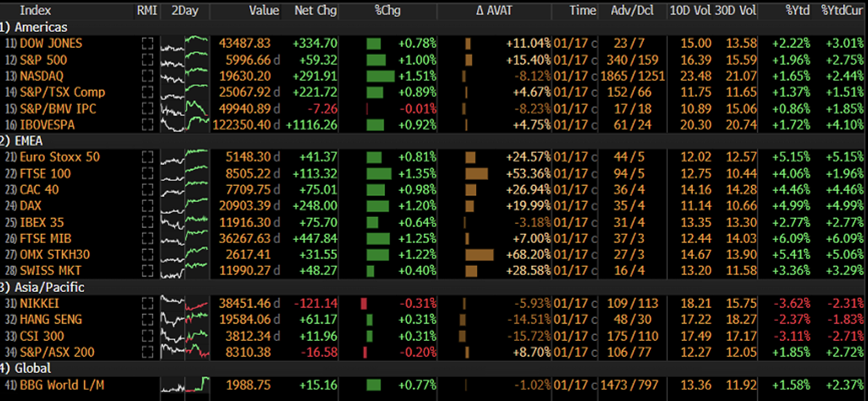Click the BBG World L/M Adv/Dcl 1473 / 797
Image resolution: width=868 pixels, height=401 pixels.
click(x=631, y=384)
